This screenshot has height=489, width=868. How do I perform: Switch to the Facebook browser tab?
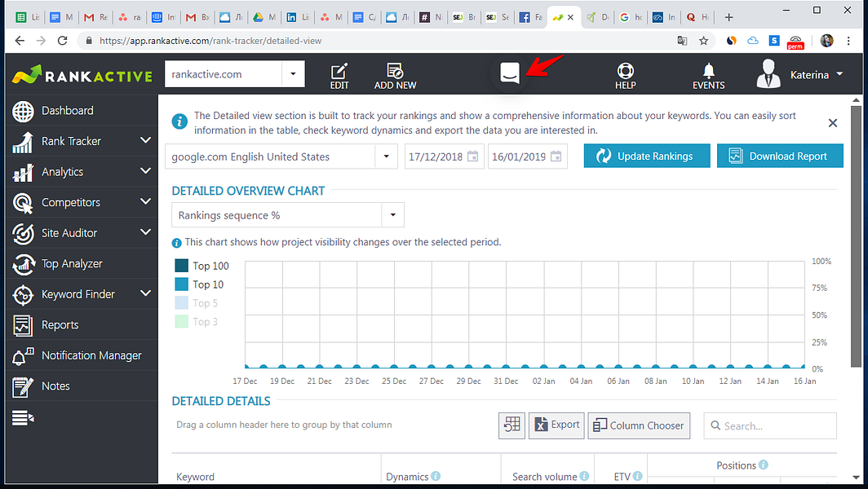[530, 17]
